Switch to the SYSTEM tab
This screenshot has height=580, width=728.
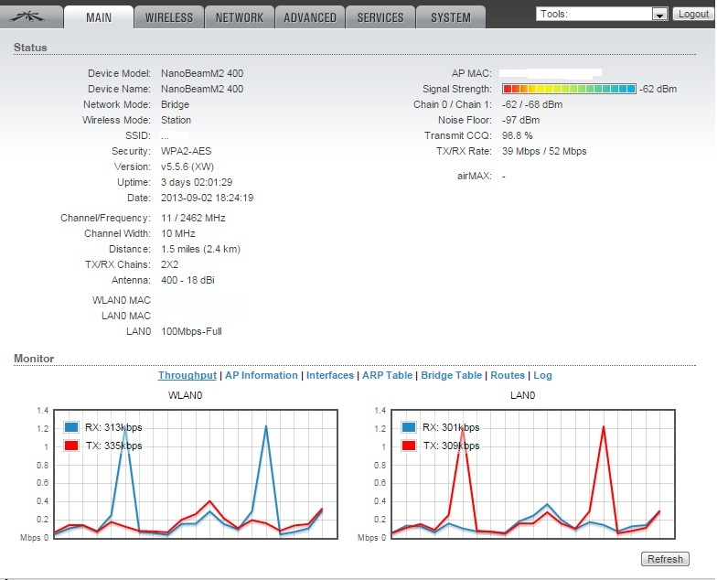tap(451, 17)
